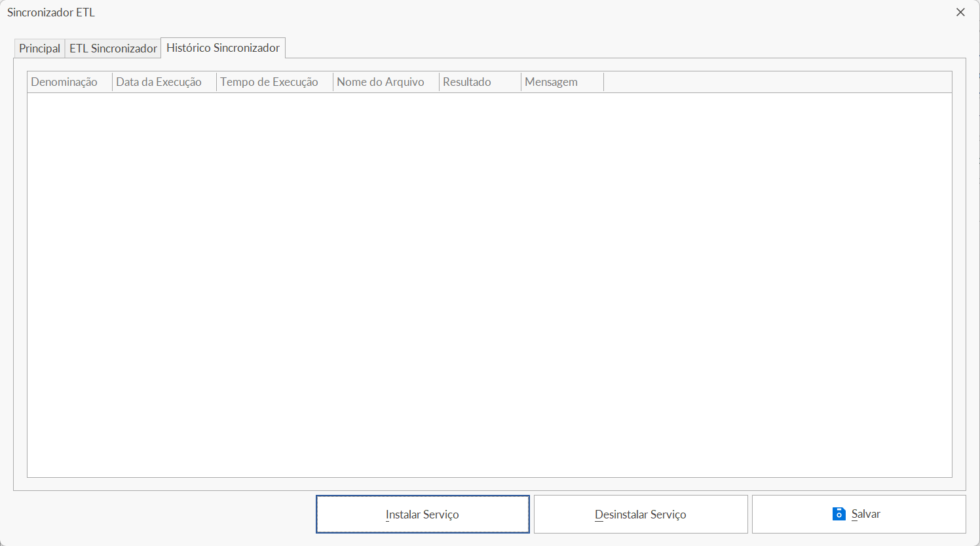Sort by Tempo de Execução column
The image size is (980, 546).
(269, 82)
